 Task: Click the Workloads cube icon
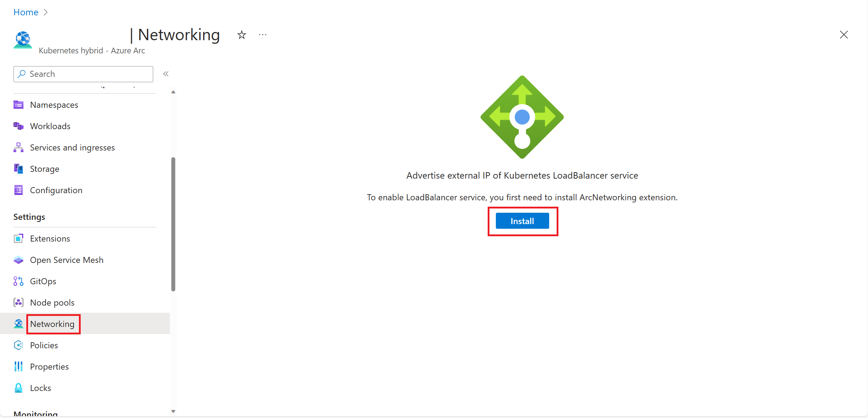[18, 126]
